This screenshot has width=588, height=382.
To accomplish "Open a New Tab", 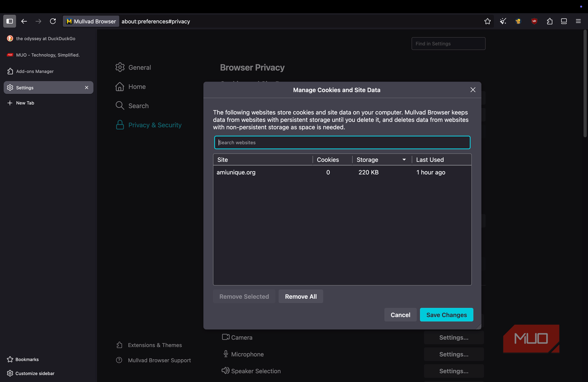I will click(48, 103).
